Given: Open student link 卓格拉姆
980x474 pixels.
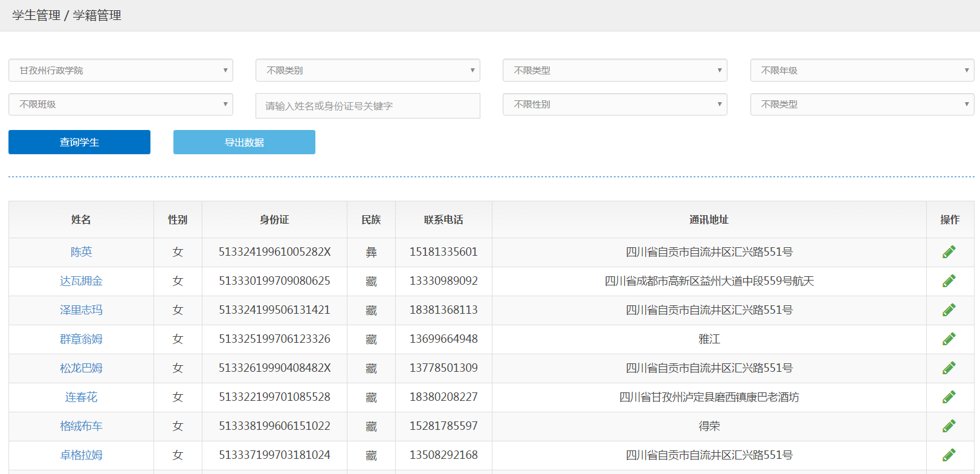Looking at the screenshot, I should point(82,455).
